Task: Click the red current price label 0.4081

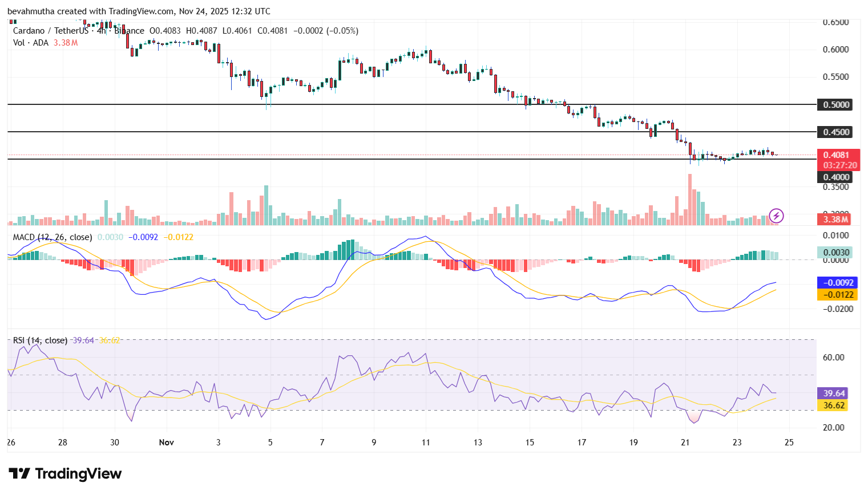Action: pos(835,155)
